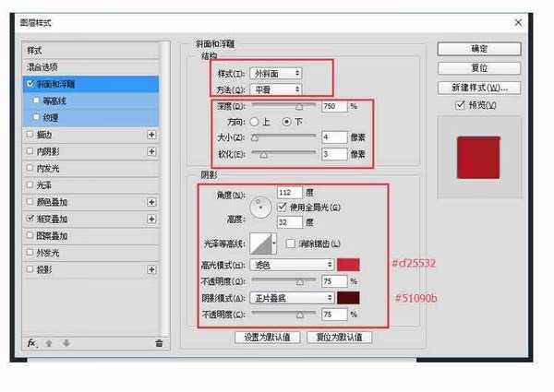Add another 投影 effect with plus
554x392 pixels.
[x=151, y=270]
